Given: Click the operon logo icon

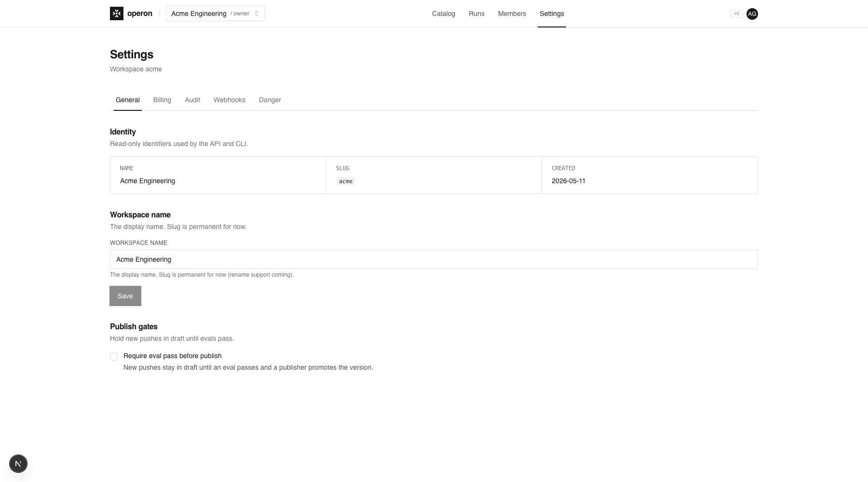Looking at the screenshot, I should (117, 13).
